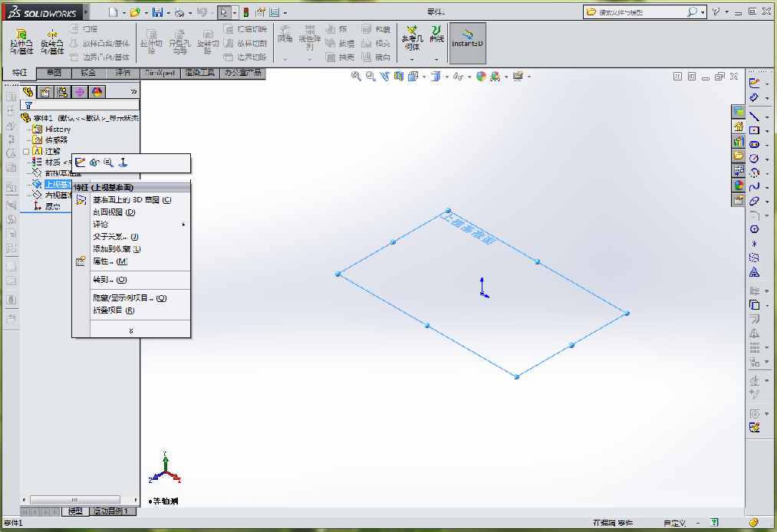Viewport: 777px width, 532px height.
Task: Open SolidWorks Resources home tab in task pane
Action: 739,126
